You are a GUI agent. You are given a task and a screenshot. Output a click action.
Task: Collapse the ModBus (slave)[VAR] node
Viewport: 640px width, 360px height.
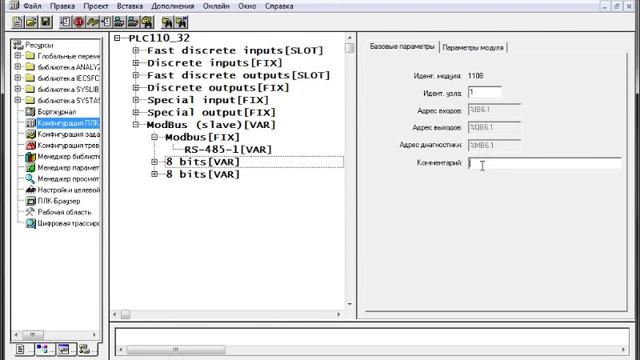point(136,125)
